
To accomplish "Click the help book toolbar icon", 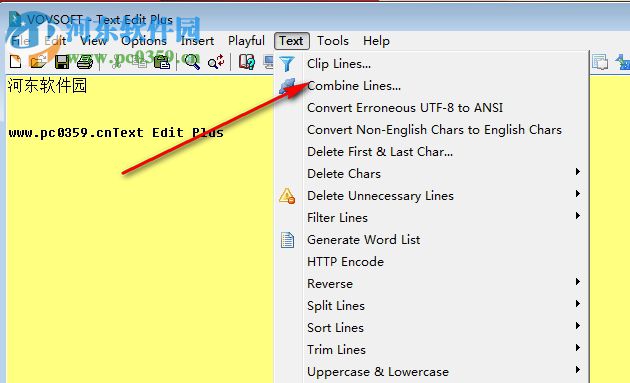I will pos(247,62).
